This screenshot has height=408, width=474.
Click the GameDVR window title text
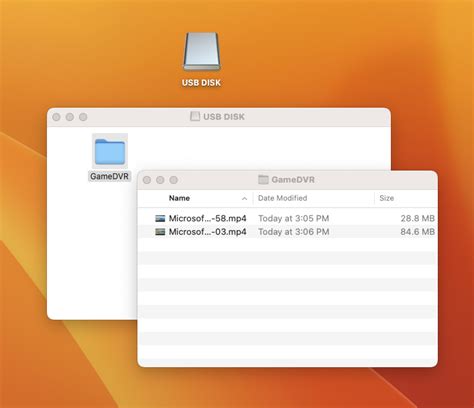pos(293,180)
